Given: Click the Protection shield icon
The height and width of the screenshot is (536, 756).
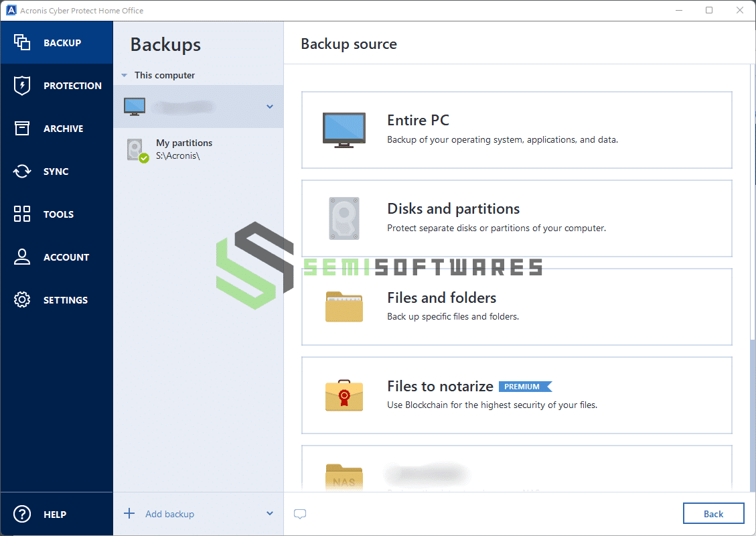Looking at the screenshot, I should point(21,85).
